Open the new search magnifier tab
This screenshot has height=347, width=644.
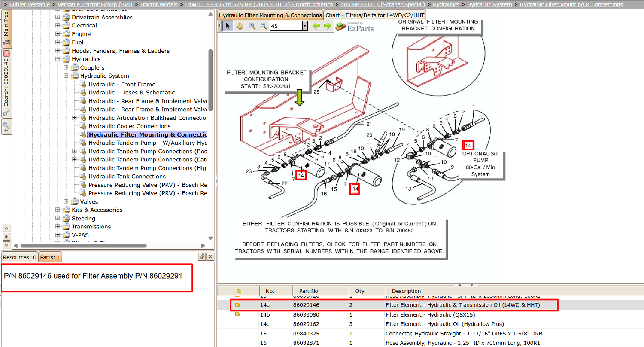point(6,127)
